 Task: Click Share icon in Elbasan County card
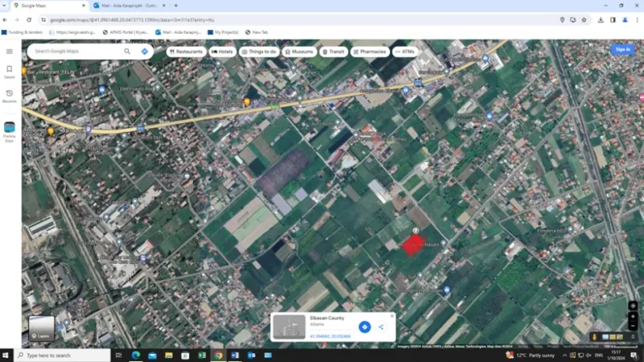(x=381, y=327)
